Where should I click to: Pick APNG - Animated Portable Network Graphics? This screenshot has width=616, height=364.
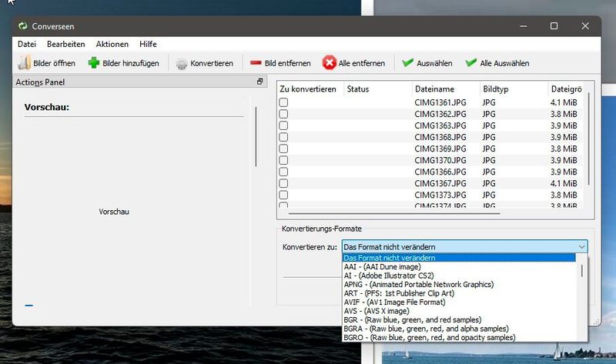(x=458, y=284)
